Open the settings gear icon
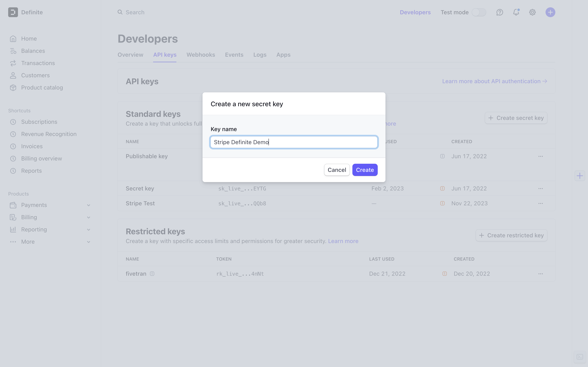588x367 pixels. [532, 12]
